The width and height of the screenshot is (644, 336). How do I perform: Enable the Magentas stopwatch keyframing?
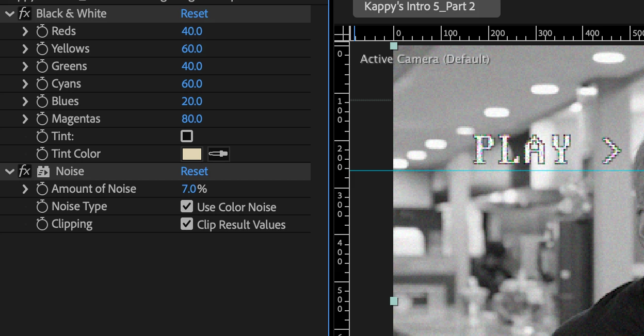tap(42, 119)
